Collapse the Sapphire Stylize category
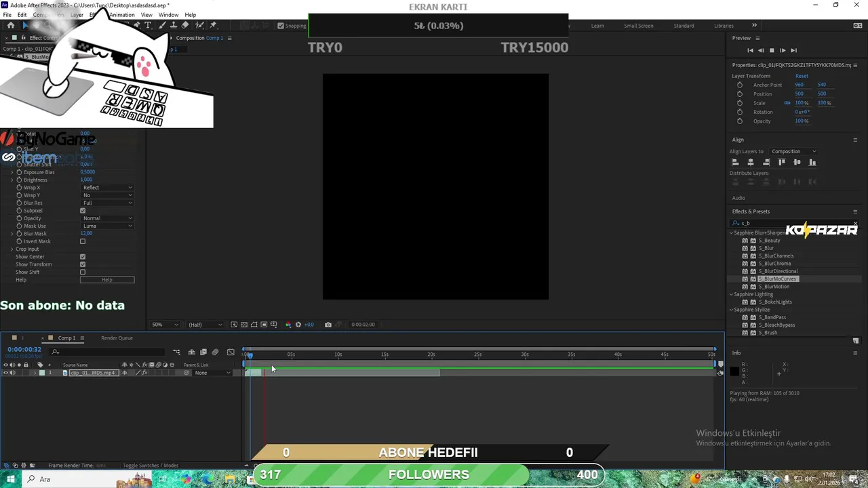The height and width of the screenshot is (488, 868). (732, 310)
